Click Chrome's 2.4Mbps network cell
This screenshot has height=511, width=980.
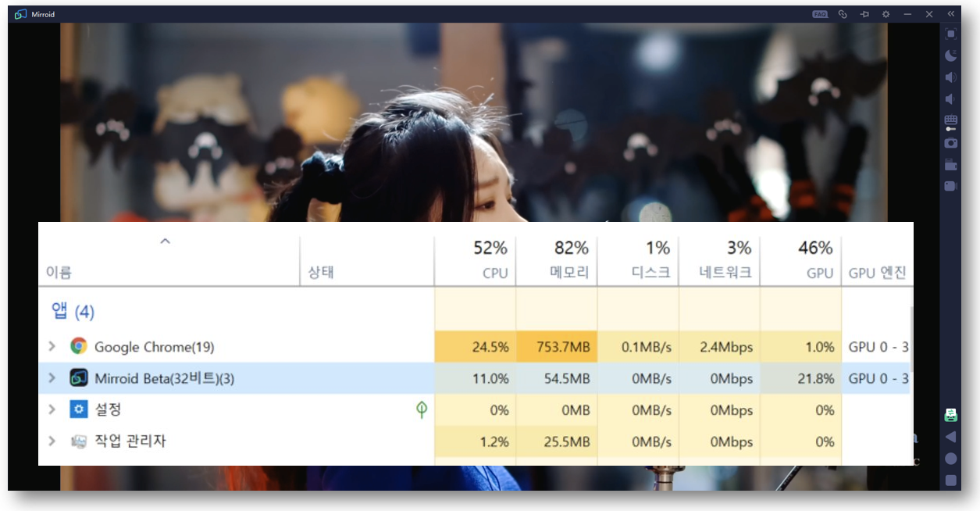click(x=719, y=347)
